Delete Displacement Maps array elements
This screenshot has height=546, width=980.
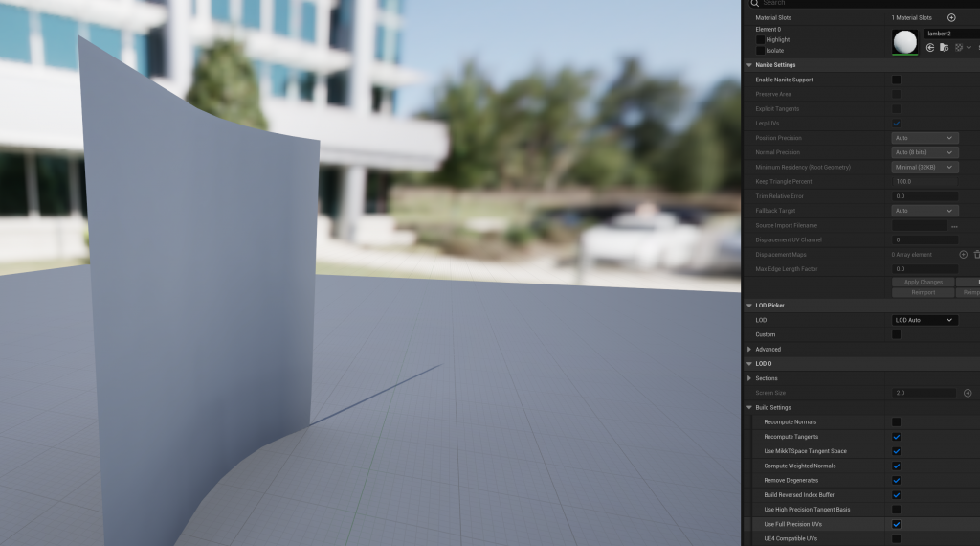coord(976,255)
